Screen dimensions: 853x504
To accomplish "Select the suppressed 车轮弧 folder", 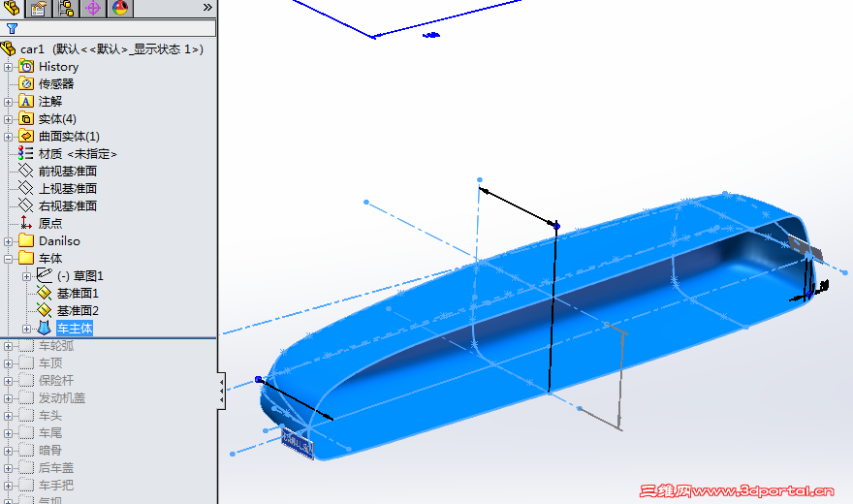I will [x=56, y=346].
